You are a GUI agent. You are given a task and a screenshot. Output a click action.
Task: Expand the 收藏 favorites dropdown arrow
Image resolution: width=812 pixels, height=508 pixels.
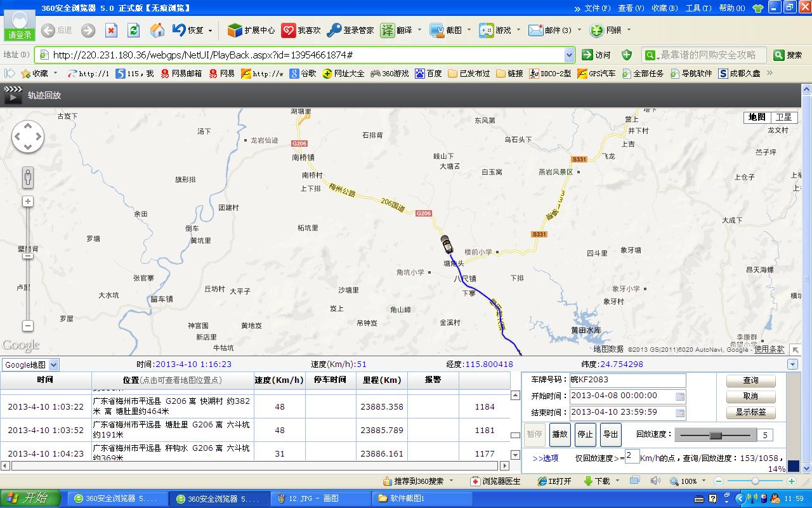[55, 73]
